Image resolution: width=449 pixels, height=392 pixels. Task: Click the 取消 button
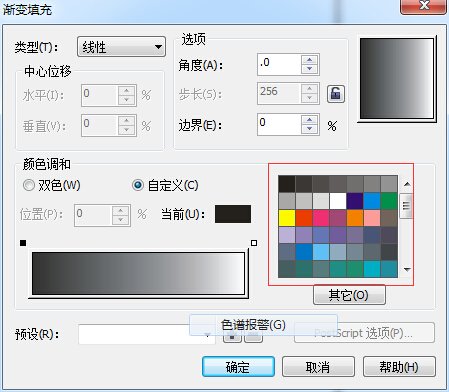(x=318, y=367)
